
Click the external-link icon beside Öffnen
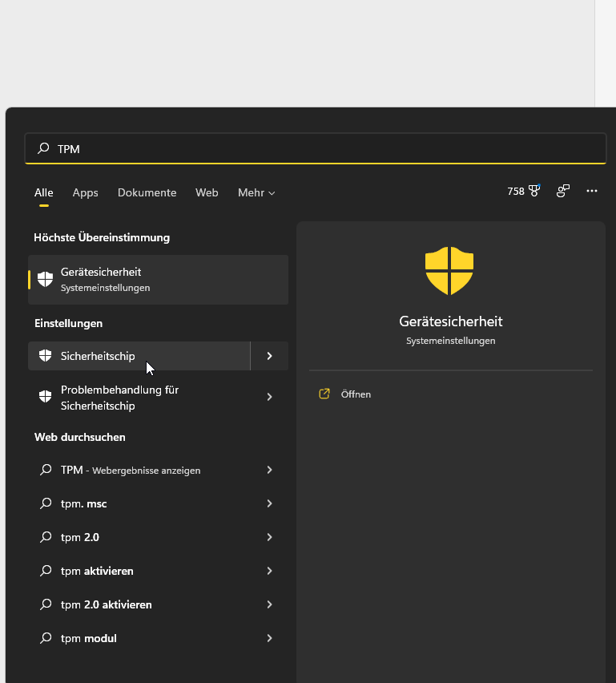coord(324,394)
